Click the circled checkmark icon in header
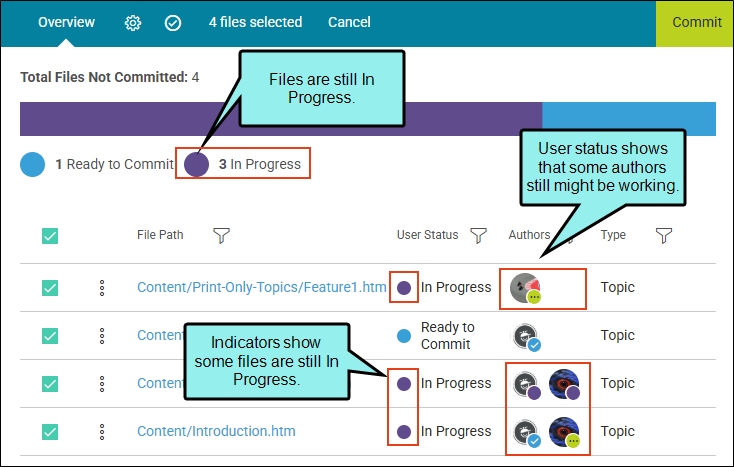734x467 pixels. pos(173,22)
